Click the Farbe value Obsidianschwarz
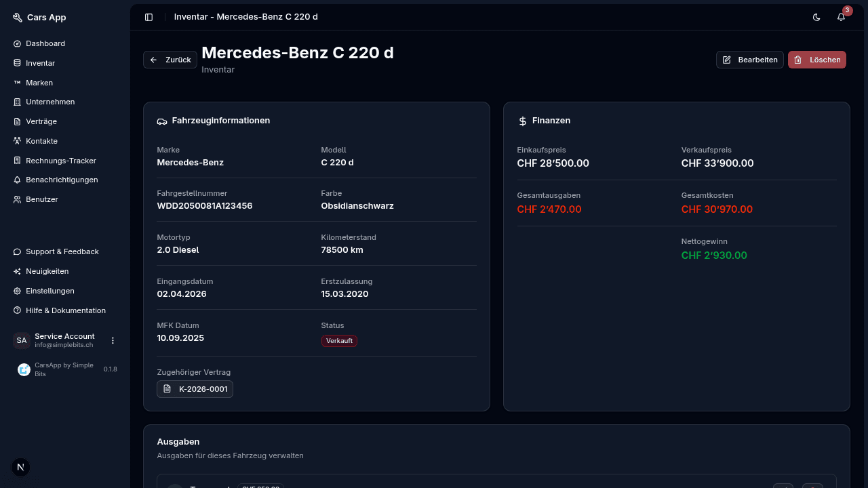 pyautogui.click(x=357, y=206)
